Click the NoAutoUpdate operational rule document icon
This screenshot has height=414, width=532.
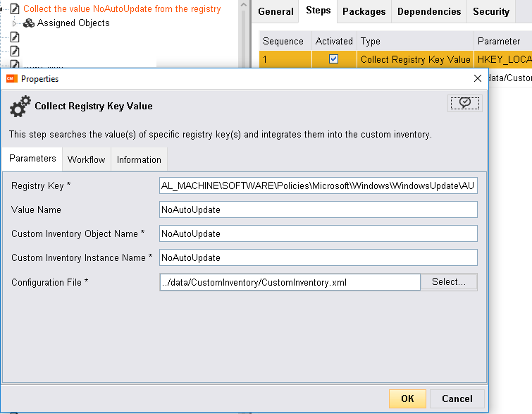tap(14, 9)
